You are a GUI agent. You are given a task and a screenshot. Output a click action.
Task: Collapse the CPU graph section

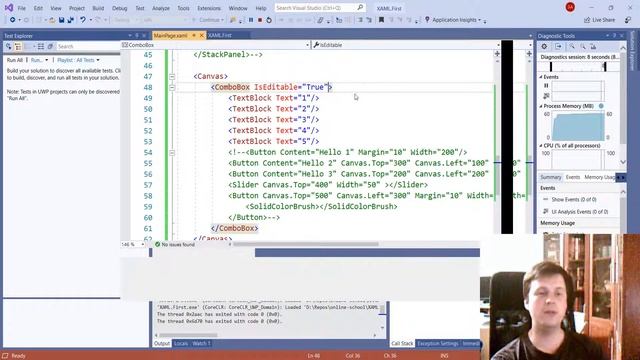(541, 145)
